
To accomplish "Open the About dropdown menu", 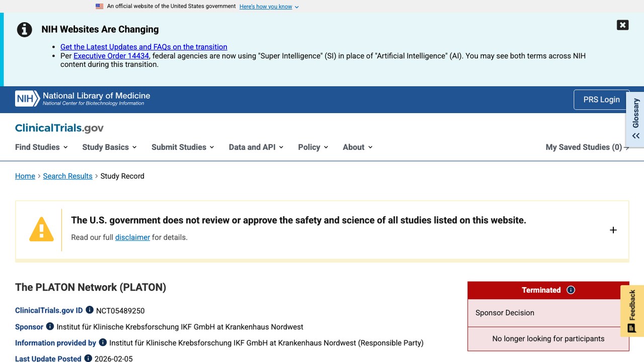I will [x=358, y=147].
